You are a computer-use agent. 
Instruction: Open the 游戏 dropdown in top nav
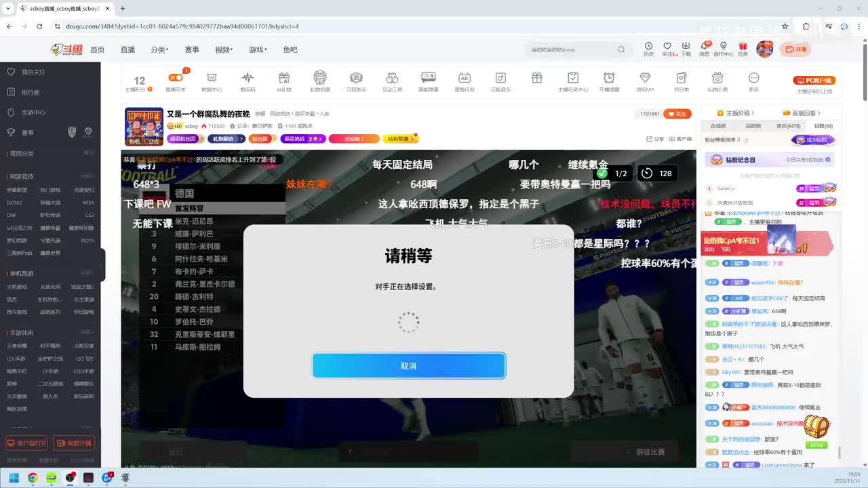258,49
